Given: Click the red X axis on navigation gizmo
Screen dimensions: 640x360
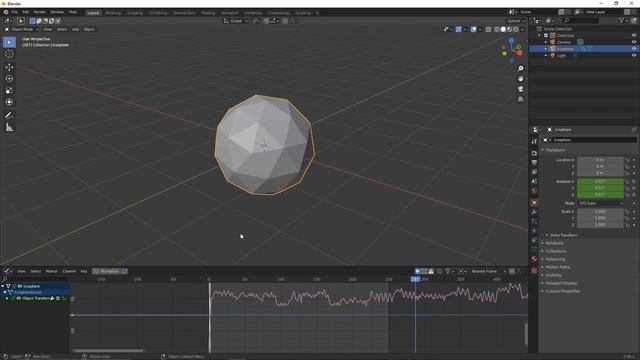Looking at the screenshot, I should tap(519, 53).
